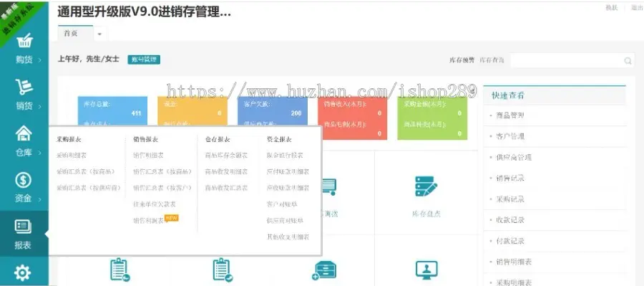Open the 仓库 (warehouse) house sidebar icon
Screen dimensions: 644x286
point(24,133)
